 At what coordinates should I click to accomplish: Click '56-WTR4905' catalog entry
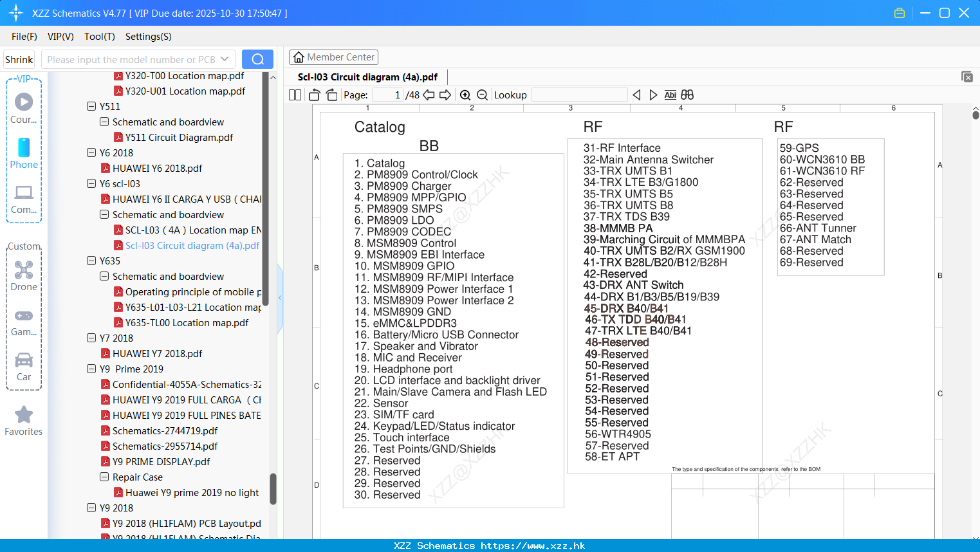click(618, 434)
